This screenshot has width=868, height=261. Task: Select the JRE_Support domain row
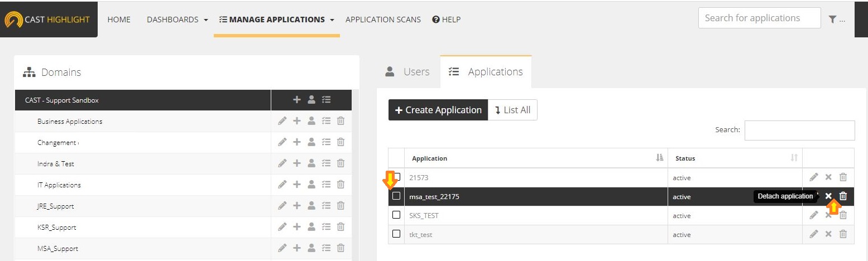(x=142, y=206)
